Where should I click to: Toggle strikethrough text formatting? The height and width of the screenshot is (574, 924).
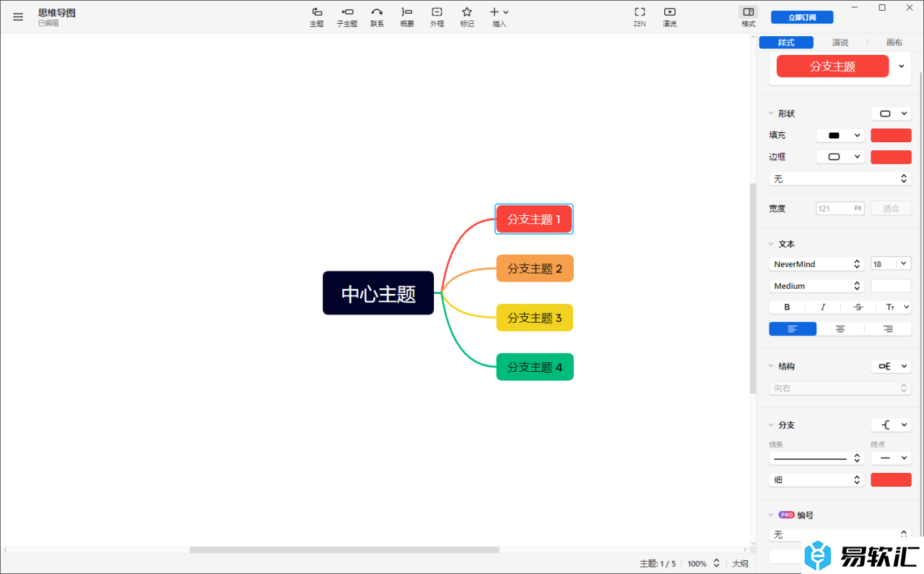[x=858, y=308]
